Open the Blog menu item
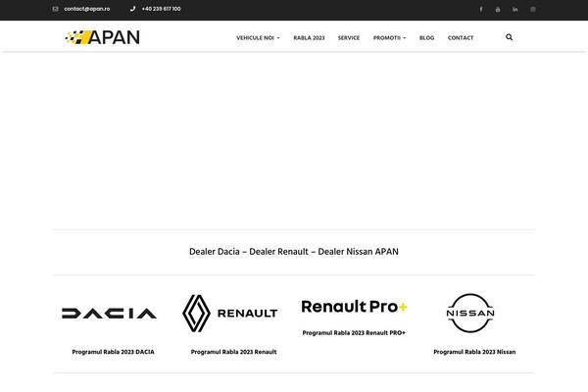The image size is (588, 392). [x=426, y=38]
